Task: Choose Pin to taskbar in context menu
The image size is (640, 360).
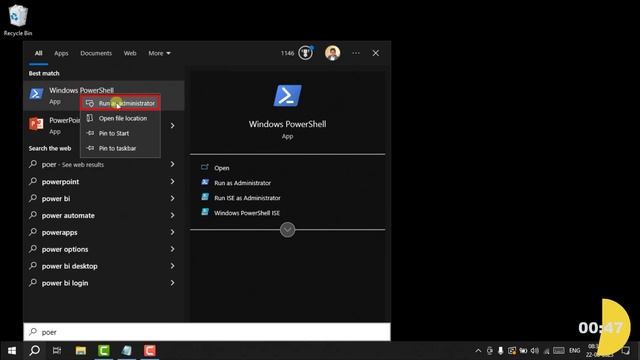Action: pos(120,148)
